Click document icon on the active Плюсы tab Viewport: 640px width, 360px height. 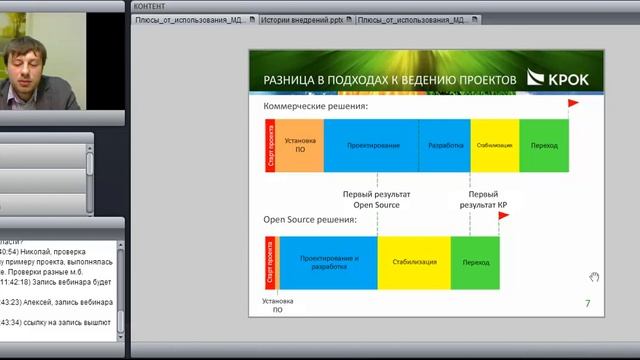pos(252,19)
